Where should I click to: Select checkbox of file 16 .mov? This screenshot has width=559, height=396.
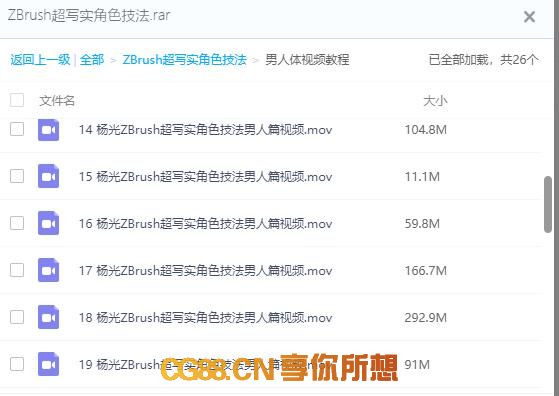(x=17, y=223)
